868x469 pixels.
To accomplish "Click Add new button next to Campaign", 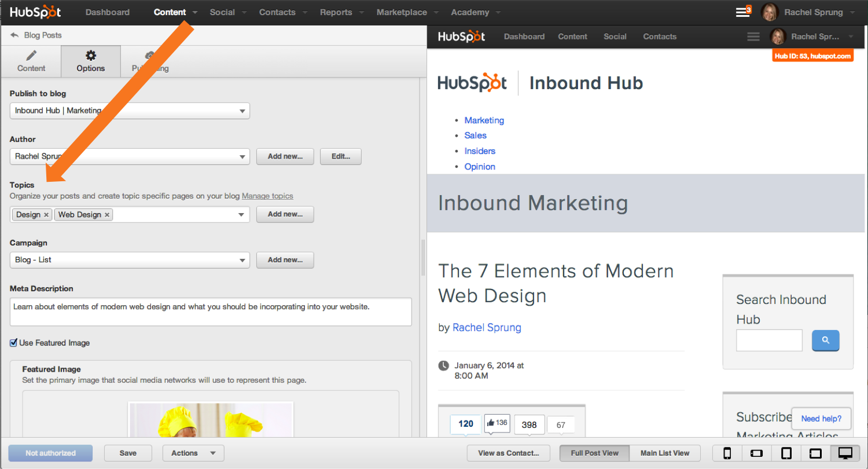I will click(285, 260).
